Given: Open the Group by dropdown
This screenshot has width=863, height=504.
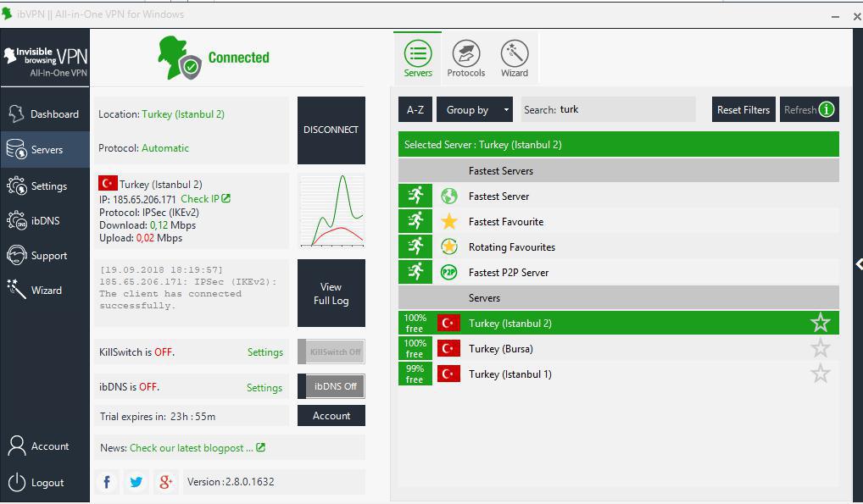Looking at the screenshot, I should coord(475,109).
